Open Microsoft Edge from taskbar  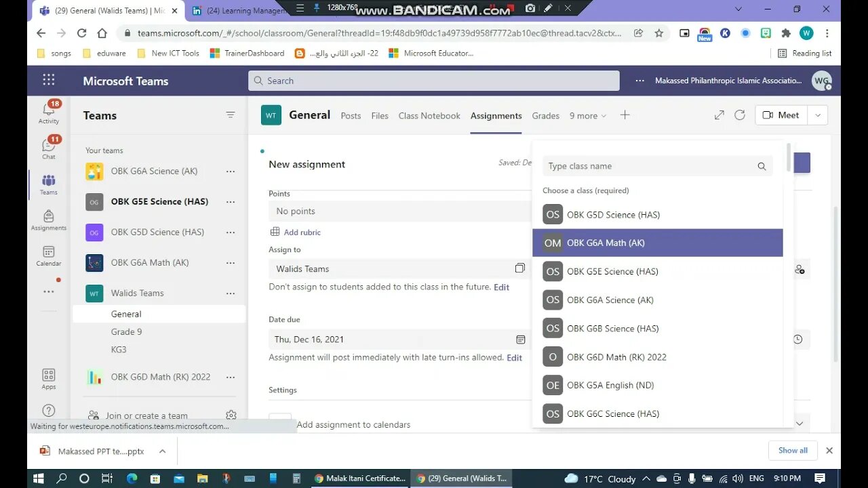pyautogui.click(x=132, y=479)
